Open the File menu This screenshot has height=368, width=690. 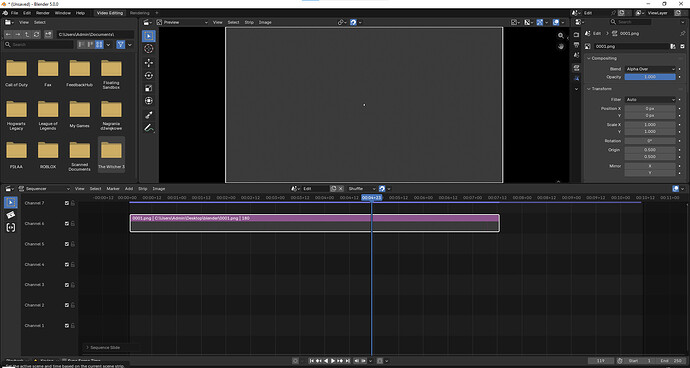[15, 13]
